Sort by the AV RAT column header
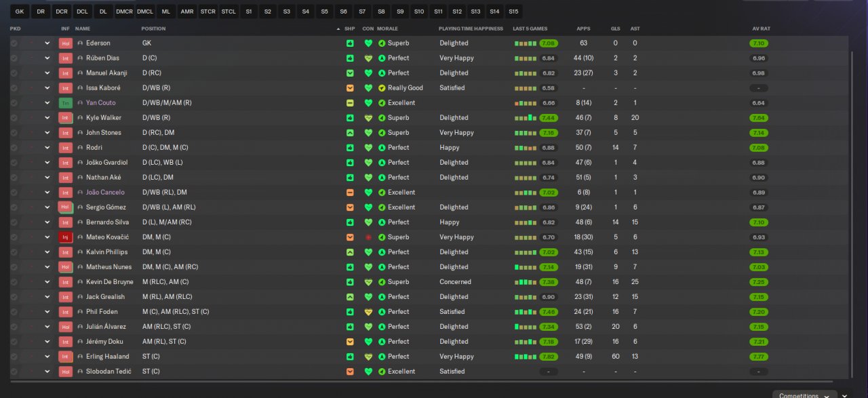Screen dimensions: 868x398 point(762,28)
